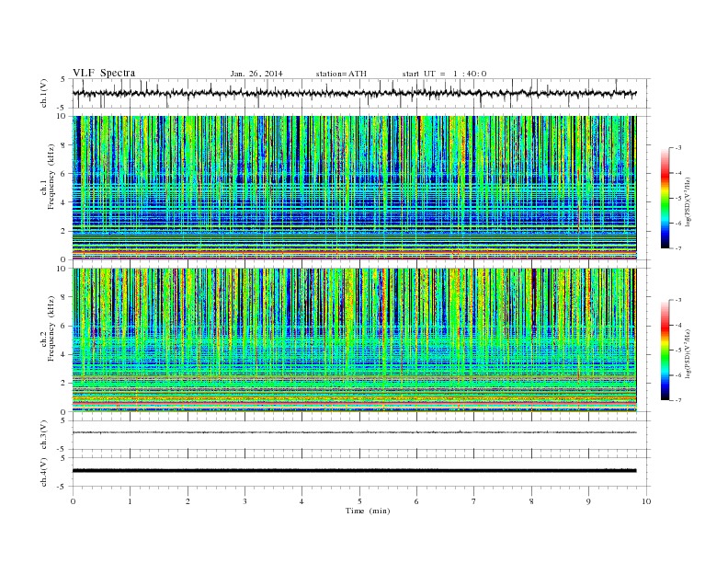Click the ch.2 color bar "log(PSD)(V²/Hz)" label
Image resolution: width=728 pixels, height=563 pixels.
pyautogui.click(x=688, y=353)
